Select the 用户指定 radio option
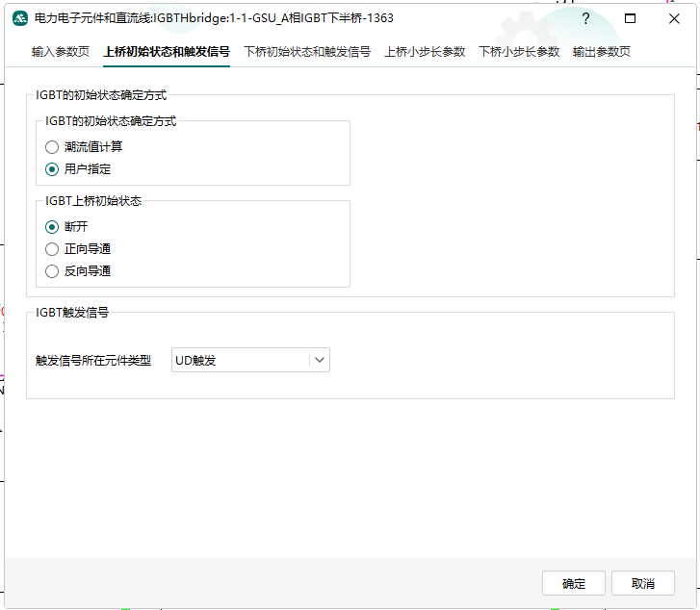This screenshot has width=700, height=610. 52,169
